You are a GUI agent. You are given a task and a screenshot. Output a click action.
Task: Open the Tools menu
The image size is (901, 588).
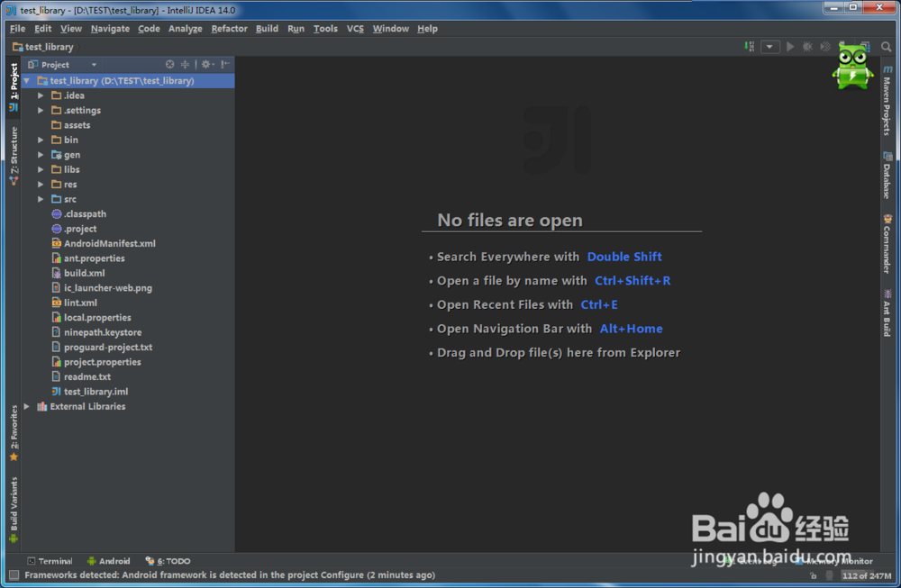point(325,29)
